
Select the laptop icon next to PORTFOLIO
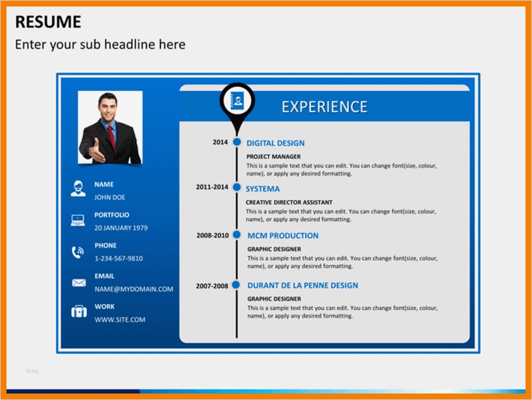pos(79,219)
